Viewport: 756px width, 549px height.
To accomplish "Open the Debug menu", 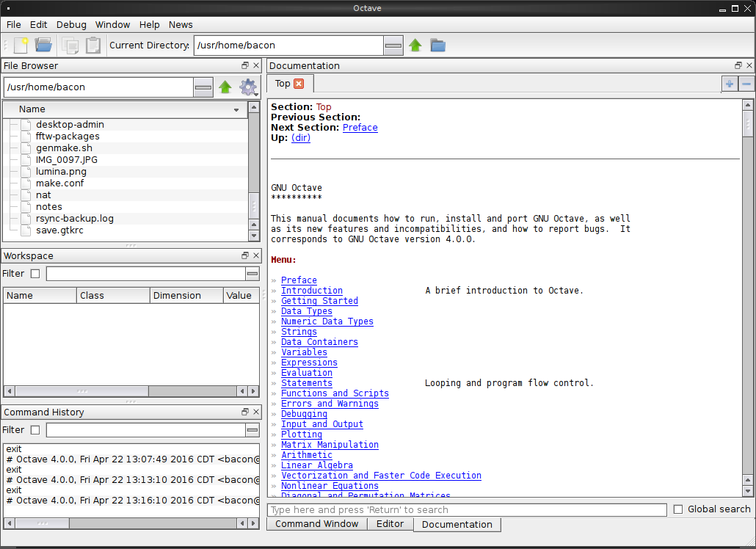I will coord(71,24).
